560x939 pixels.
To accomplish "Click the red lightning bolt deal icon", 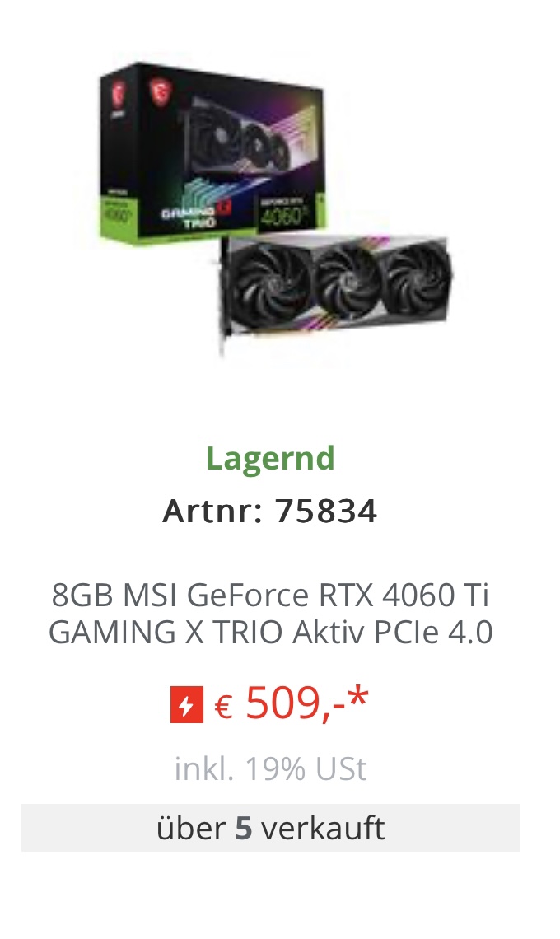I will click(x=186, y=704).
